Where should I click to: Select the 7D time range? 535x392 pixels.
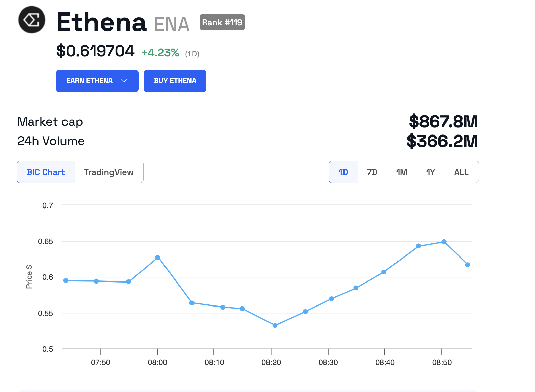coord(372,172)
